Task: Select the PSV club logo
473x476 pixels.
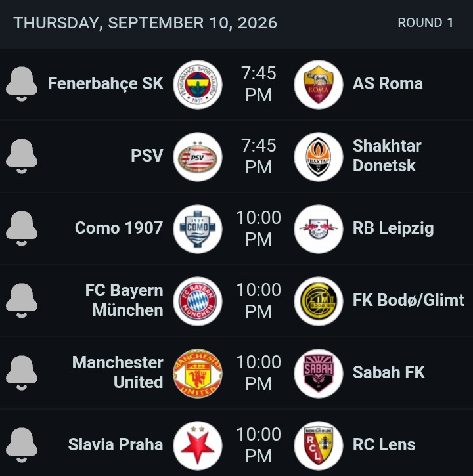Action: pyautogui.click(x=198, y=157)
